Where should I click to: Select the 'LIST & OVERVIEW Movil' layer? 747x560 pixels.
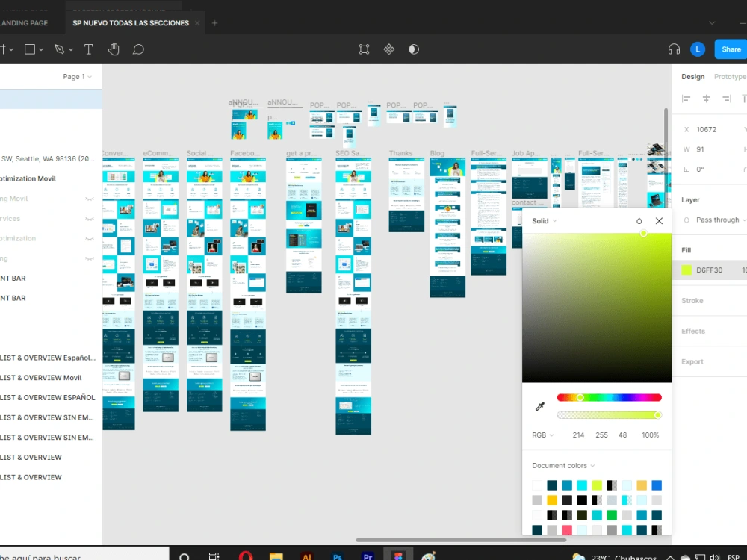(x=41, y=378)
